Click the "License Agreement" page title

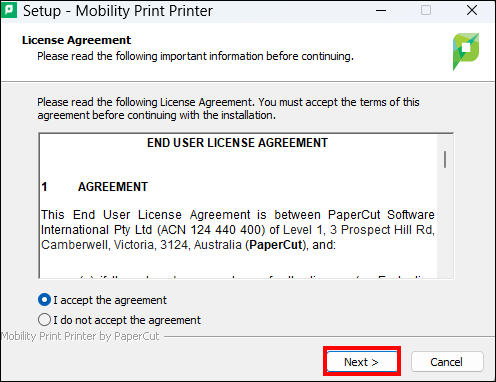pyautogui.click(x=76, y=40)
